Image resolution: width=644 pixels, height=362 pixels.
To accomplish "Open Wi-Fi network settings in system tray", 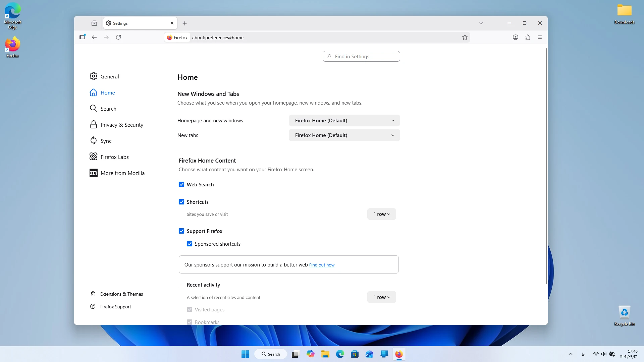I will click(596, 354).
